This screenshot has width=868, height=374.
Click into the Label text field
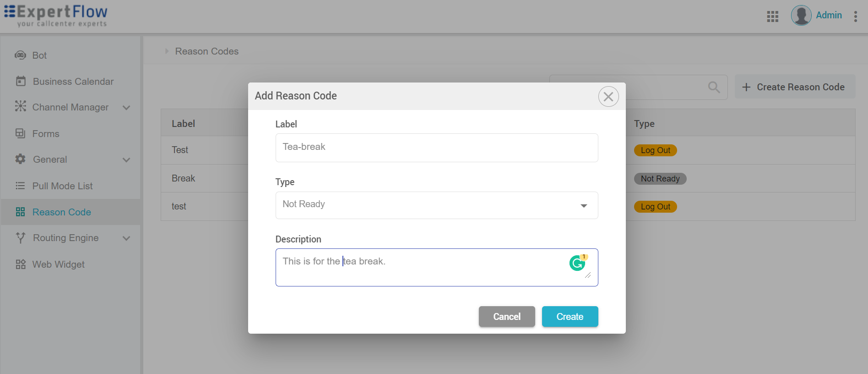click(436, 148)
